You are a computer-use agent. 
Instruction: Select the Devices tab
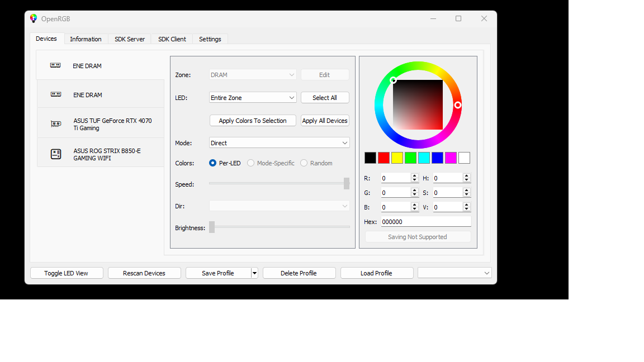46,39
